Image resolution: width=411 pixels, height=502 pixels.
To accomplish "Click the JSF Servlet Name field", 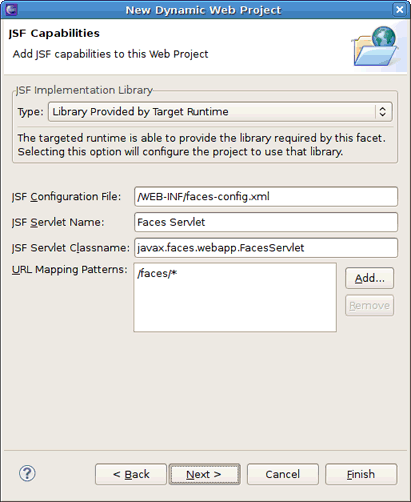I will [266, 222].
